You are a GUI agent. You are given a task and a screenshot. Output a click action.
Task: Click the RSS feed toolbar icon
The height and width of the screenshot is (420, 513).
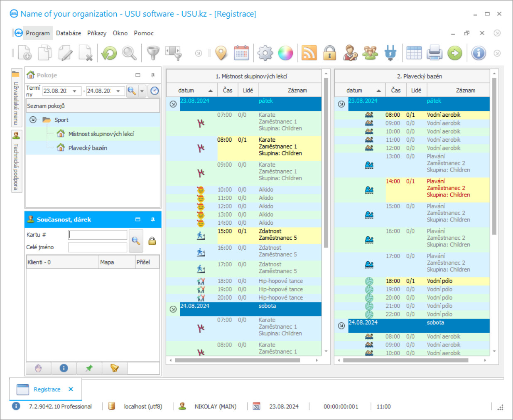[x=309, y=53]
